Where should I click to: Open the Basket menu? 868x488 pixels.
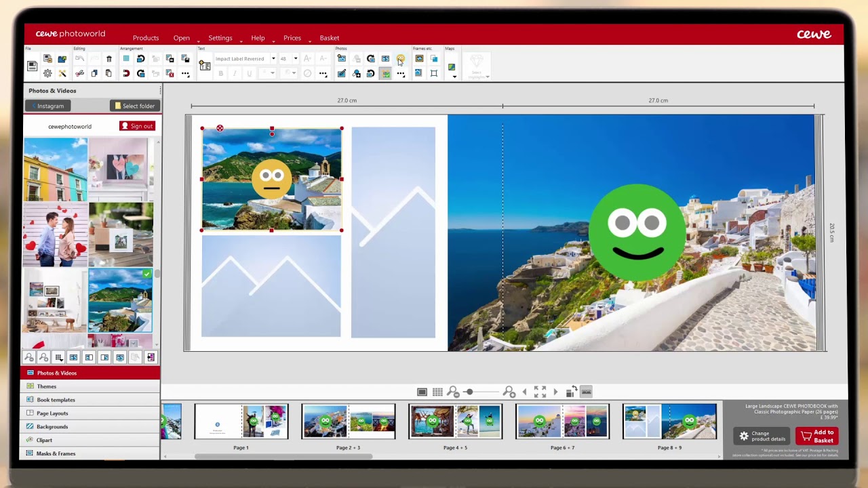[330, 38]
